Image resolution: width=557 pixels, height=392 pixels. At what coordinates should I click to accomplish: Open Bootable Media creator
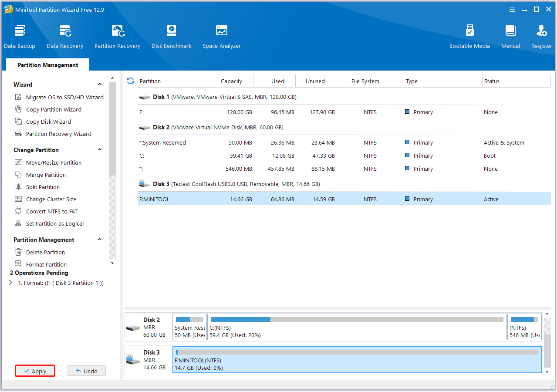[469, 36]
